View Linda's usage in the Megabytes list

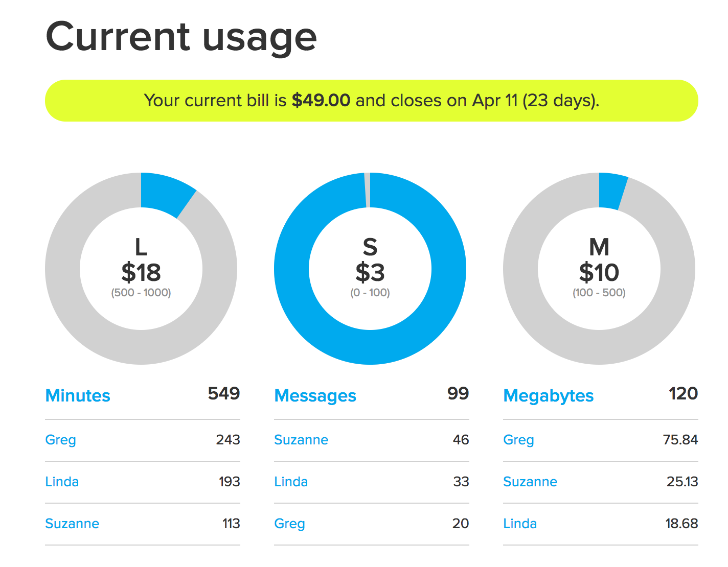520,524
